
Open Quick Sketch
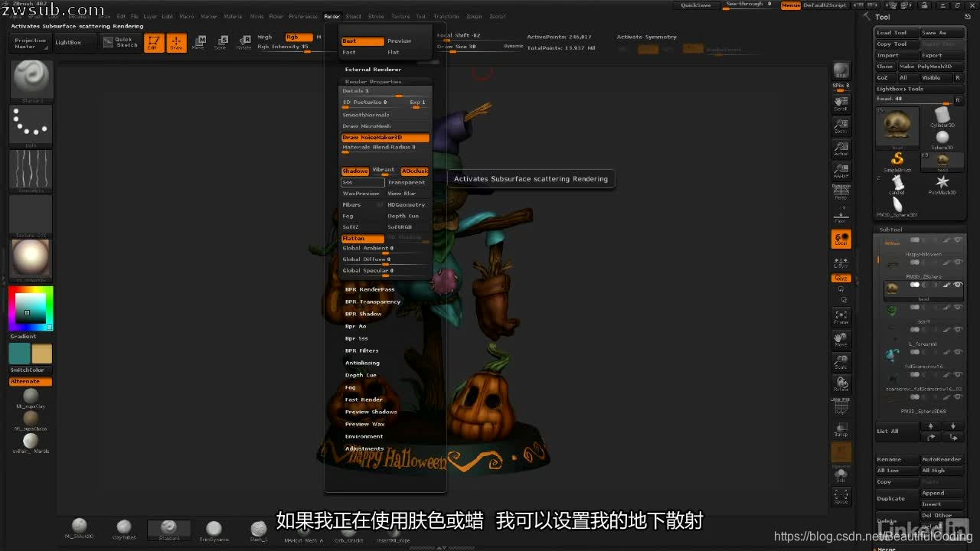tap(121, 42)
